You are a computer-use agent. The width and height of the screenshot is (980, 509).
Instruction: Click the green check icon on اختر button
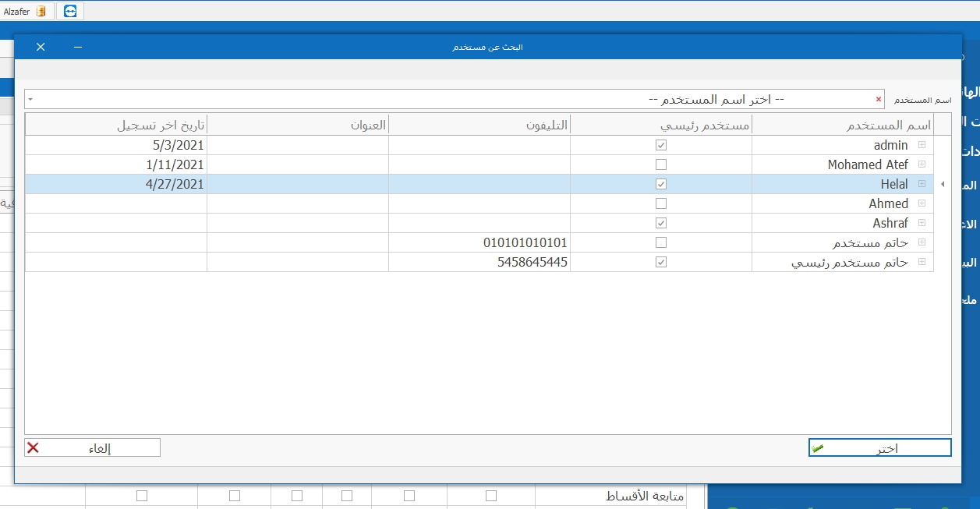817,448
